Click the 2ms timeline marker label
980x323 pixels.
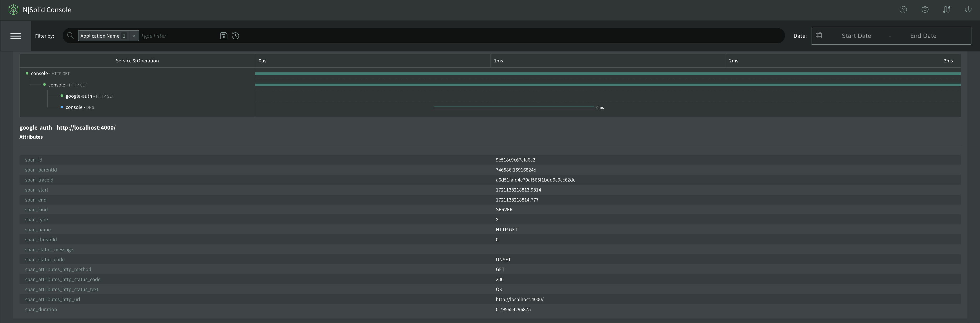click(x=733, y=61)
